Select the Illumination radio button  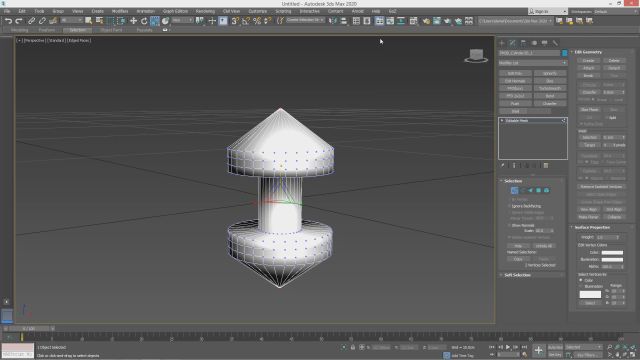[x=581, y=286]
